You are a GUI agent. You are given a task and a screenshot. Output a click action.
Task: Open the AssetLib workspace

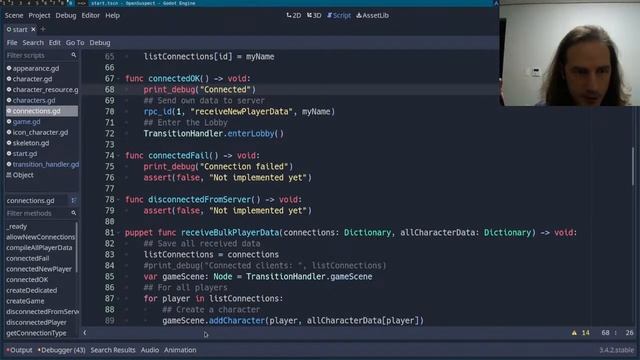(x=372, y=16)
